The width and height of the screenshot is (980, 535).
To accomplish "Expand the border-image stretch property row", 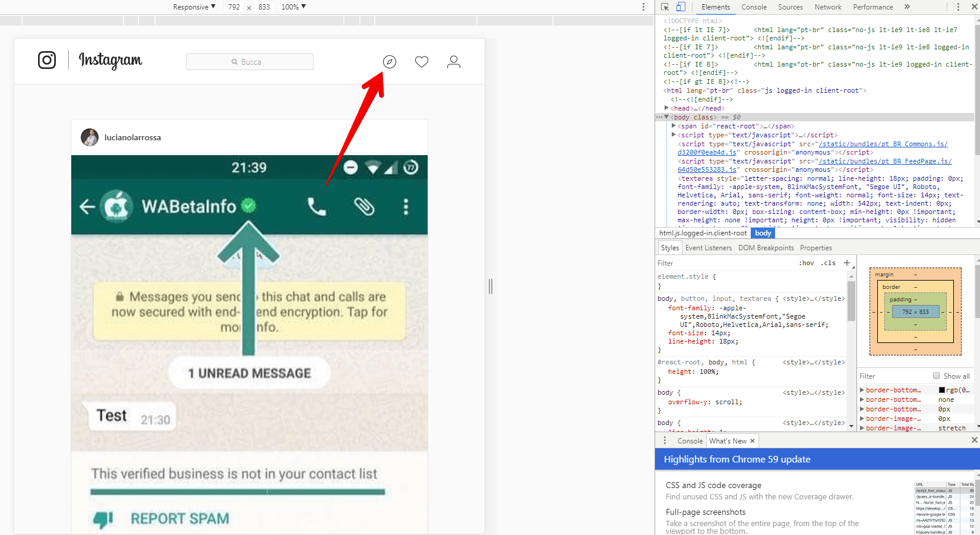I will (862, 428).
